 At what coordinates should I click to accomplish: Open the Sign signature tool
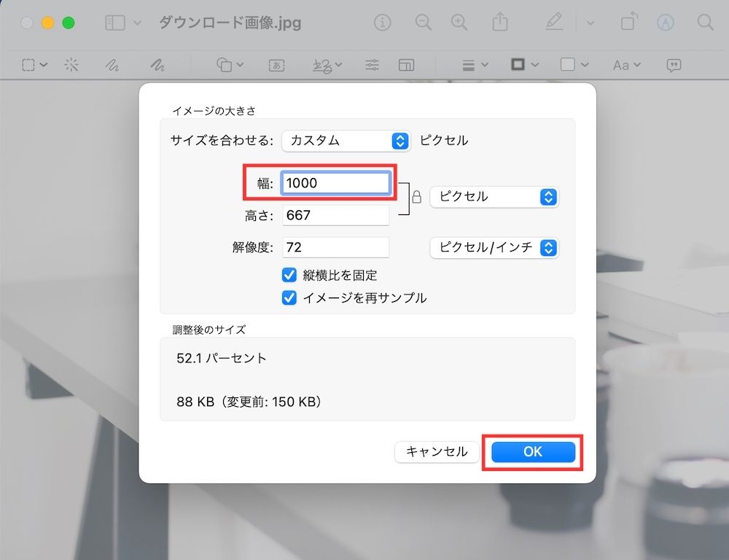tap(327, 65)
